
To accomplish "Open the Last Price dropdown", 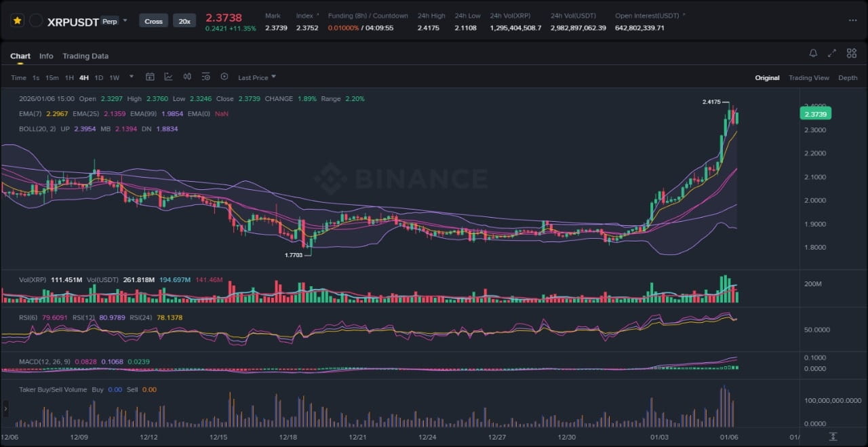I will pyautogui.click(x=257, y=77).
